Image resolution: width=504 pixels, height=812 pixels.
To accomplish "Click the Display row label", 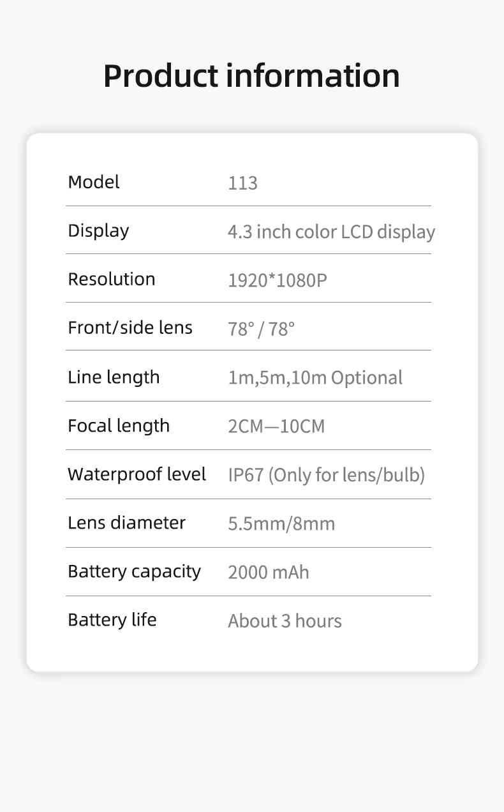I will 98,230.
